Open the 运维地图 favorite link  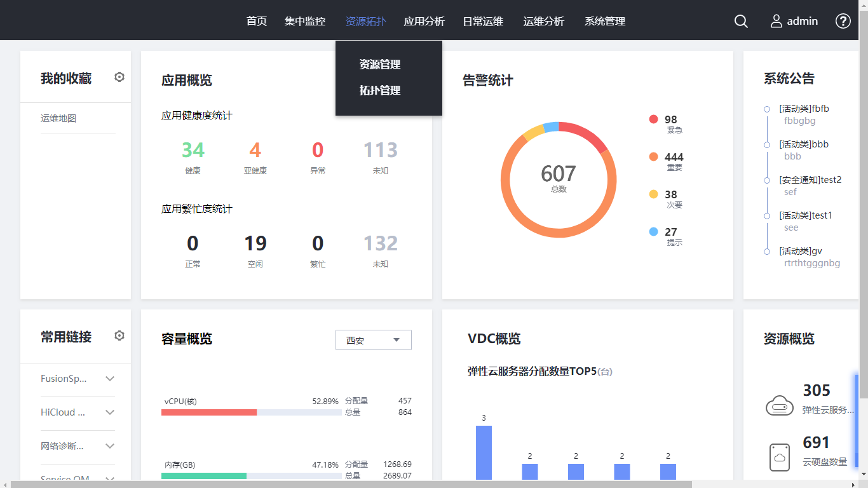[x=58, y=118]
